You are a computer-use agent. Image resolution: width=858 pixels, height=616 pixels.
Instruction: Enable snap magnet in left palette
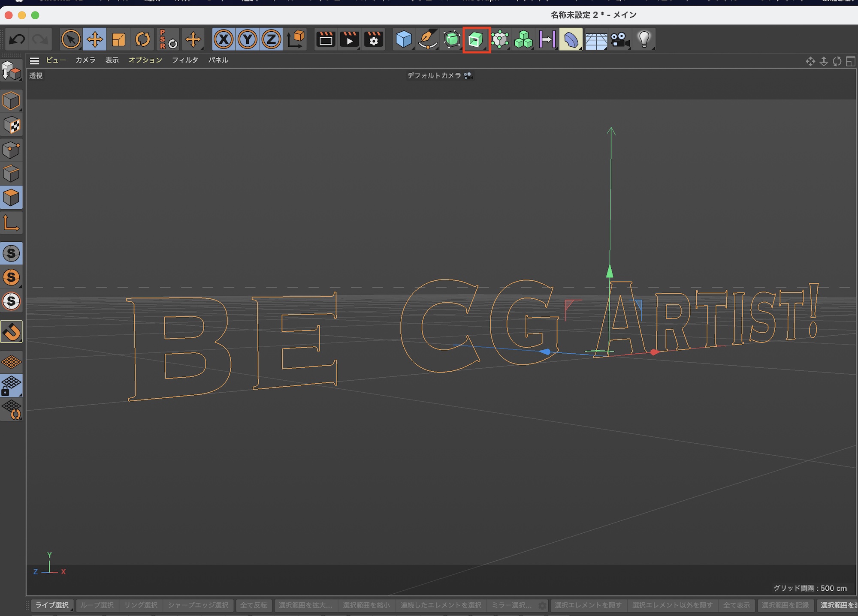point(12,331)
